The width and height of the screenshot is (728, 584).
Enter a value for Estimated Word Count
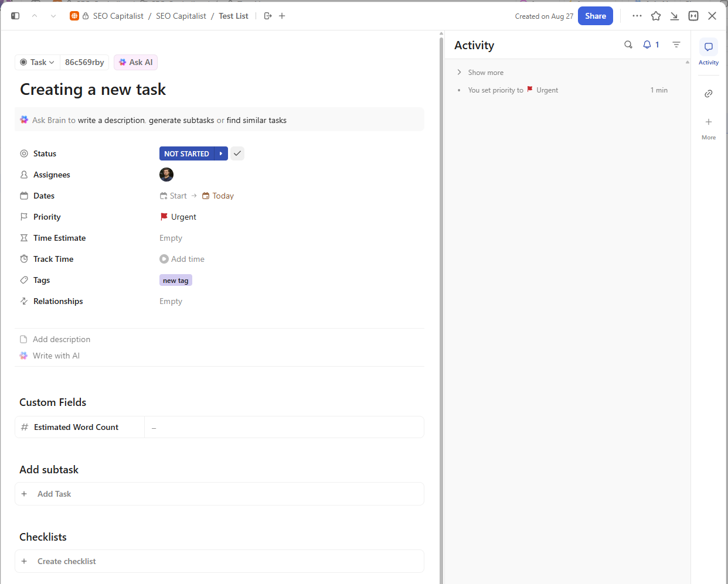tap(284, 427)
